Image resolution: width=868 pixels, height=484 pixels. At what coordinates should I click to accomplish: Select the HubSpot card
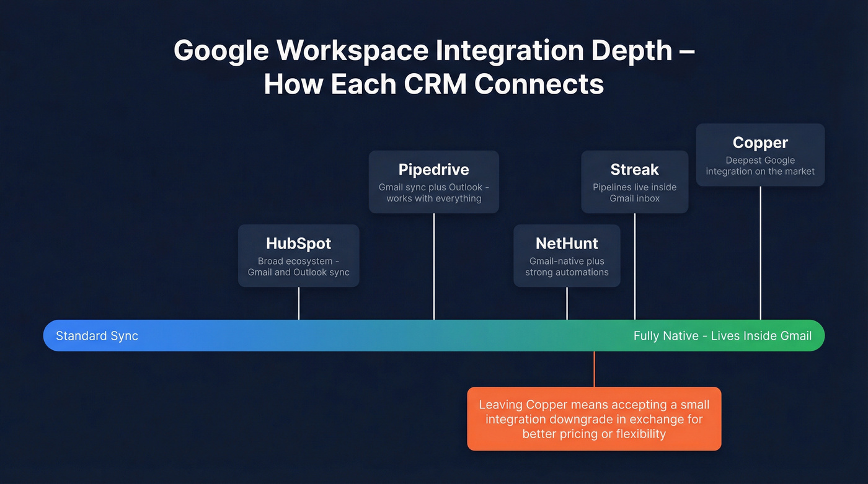coord(298,255)
